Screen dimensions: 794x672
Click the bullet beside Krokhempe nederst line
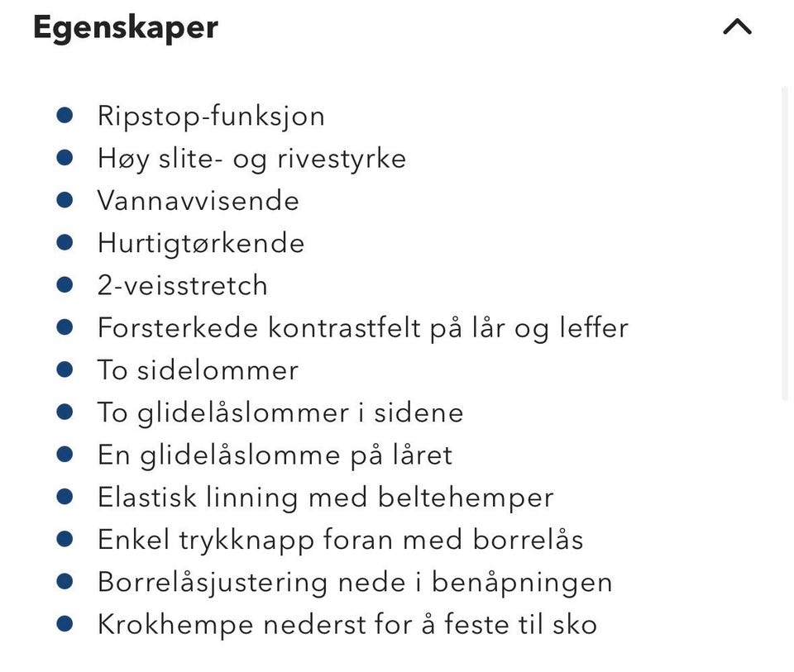click(x=65, y=623)
